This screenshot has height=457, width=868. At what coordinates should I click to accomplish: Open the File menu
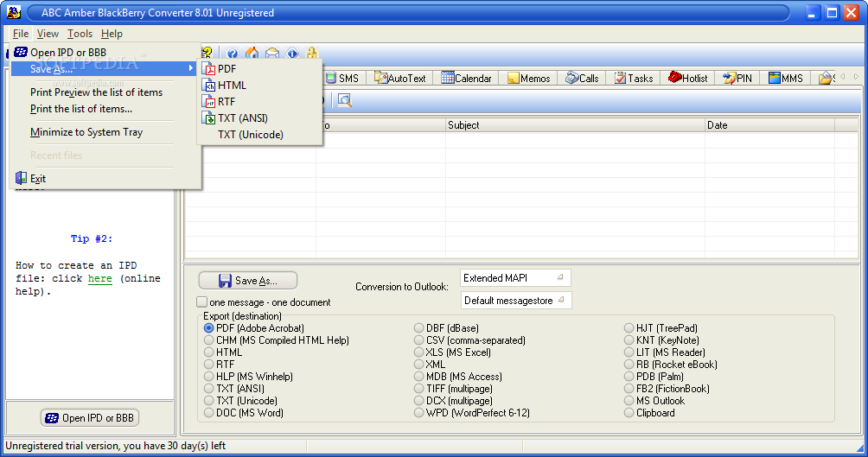pos(21,34)
